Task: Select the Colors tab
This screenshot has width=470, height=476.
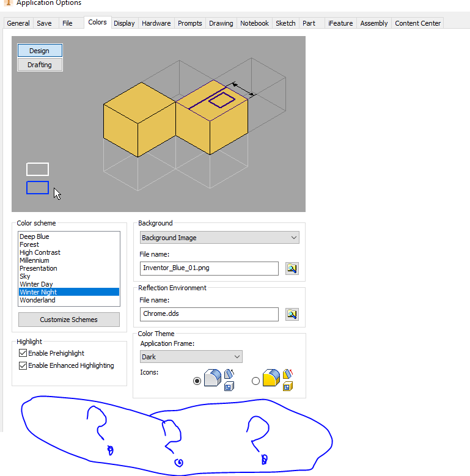Action: [97, 22]
